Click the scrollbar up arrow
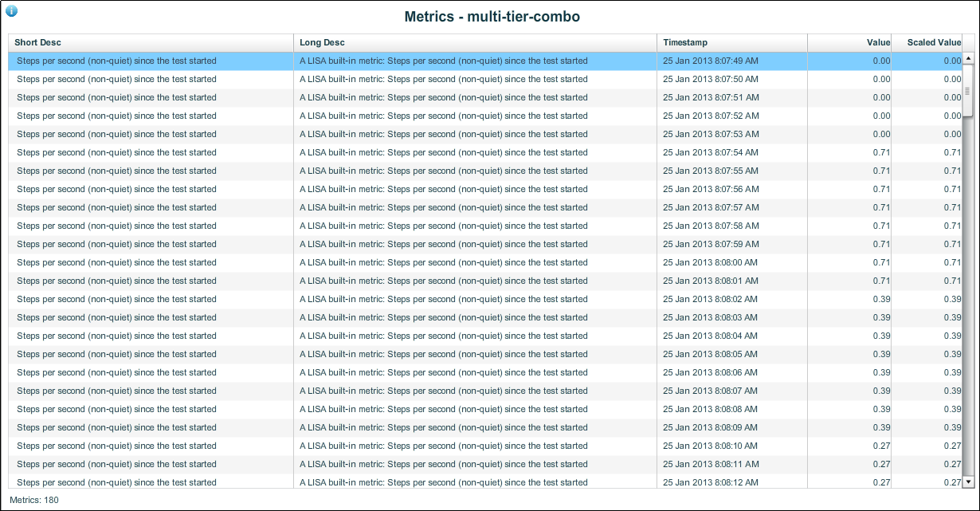Image resolution: width=980 pixels, height=511 pixels. pyautogui.click(x=967, y=59)
